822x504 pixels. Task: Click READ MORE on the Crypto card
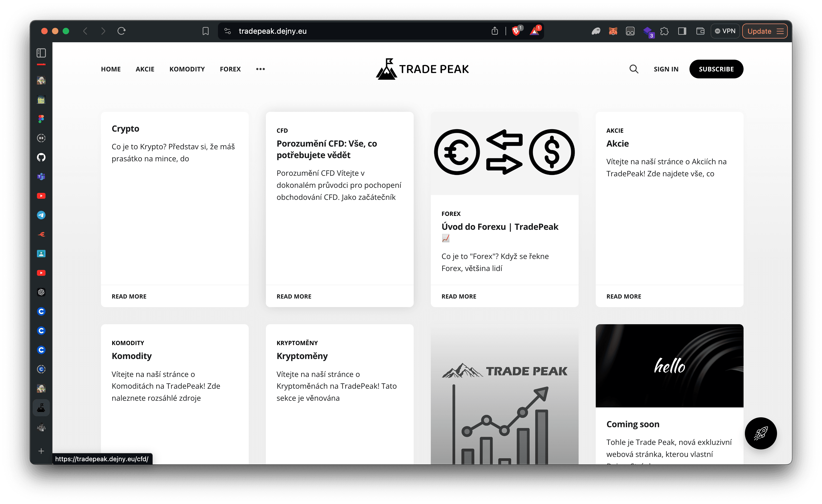pyautogui.click(x=129, y=296)
